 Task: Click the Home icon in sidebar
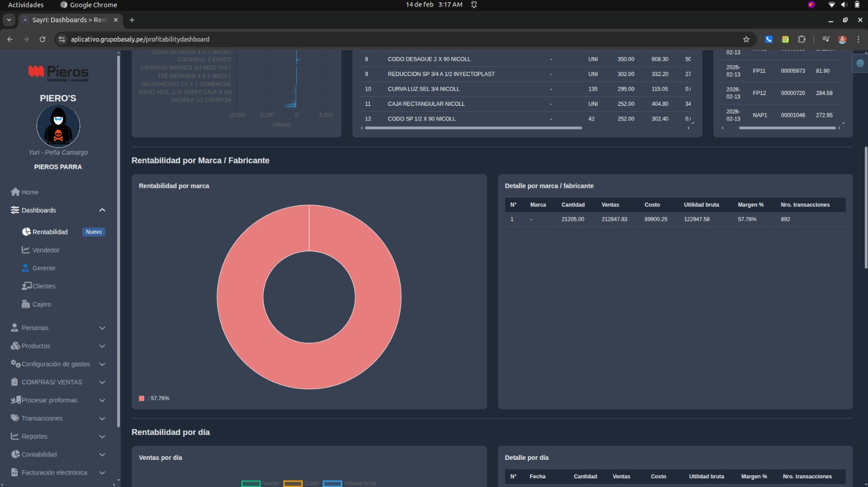[15, 192]
